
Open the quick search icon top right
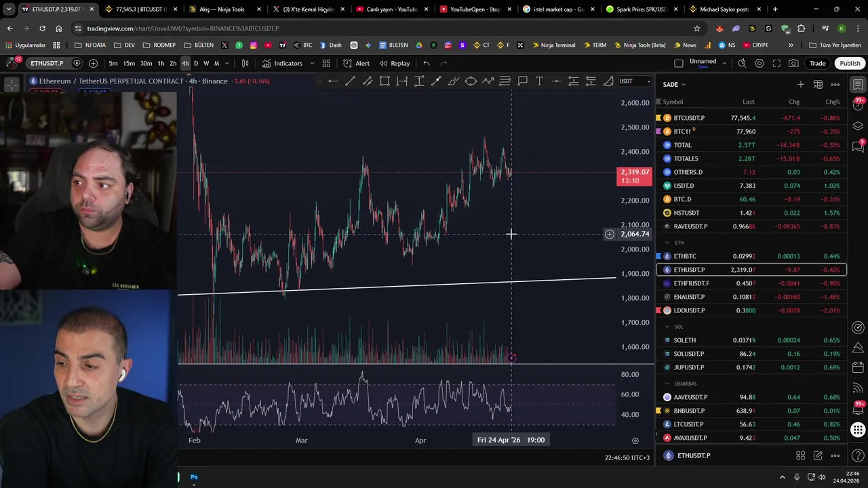(x=742, y=63)
